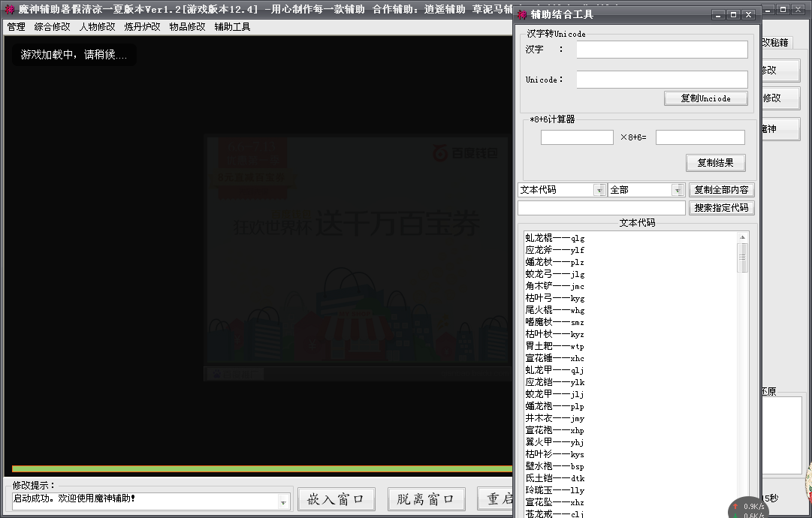Image resolution: width=812 pixels, height=518 pixels.
Task: Select list entry 壁水袍——bsp
Action: click(x=555, y=465)
